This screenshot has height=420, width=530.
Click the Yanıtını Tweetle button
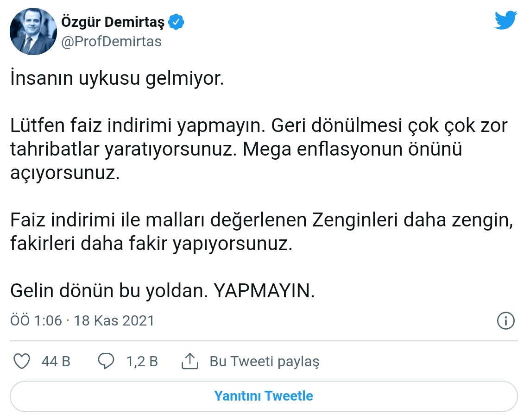(264, 396)
